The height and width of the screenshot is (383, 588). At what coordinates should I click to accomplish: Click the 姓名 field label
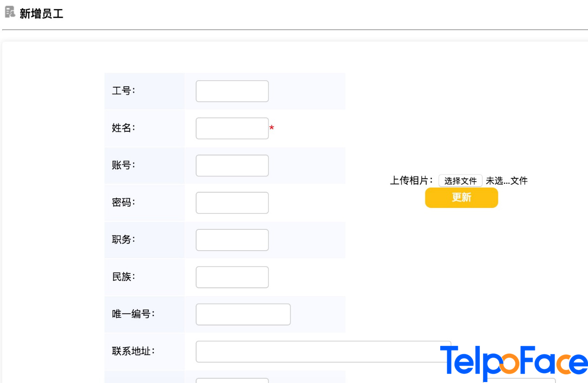pyautogui.click(x=123, y=128)
